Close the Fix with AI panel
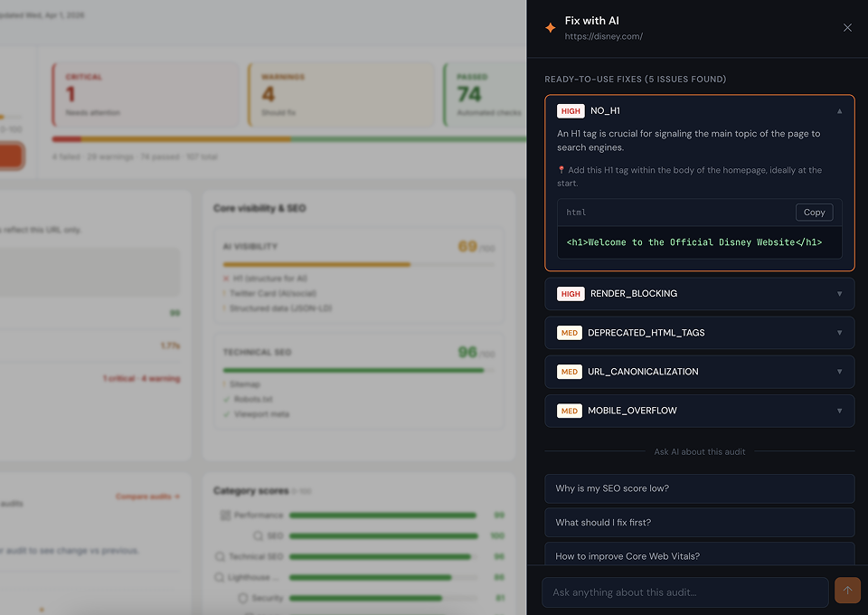 (847, 28)
